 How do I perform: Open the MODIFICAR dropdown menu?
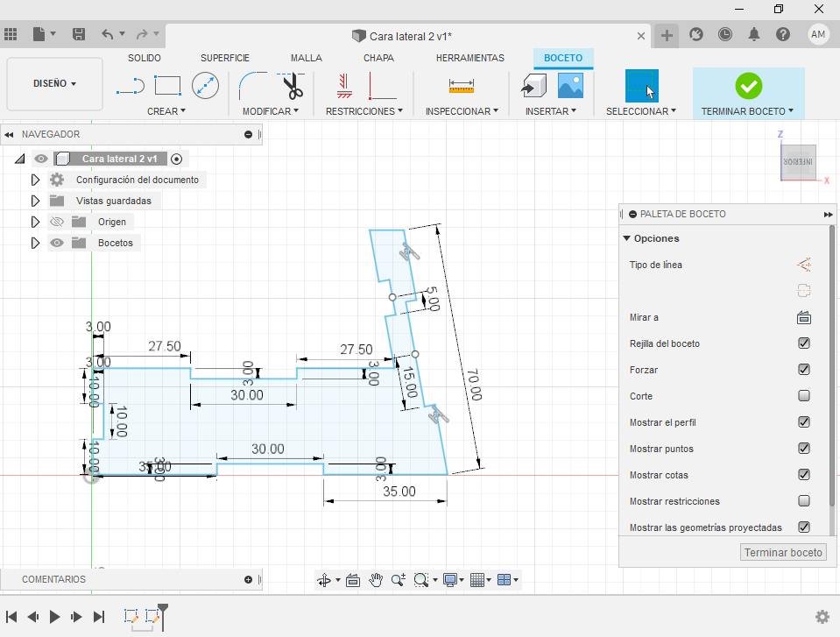270,111
